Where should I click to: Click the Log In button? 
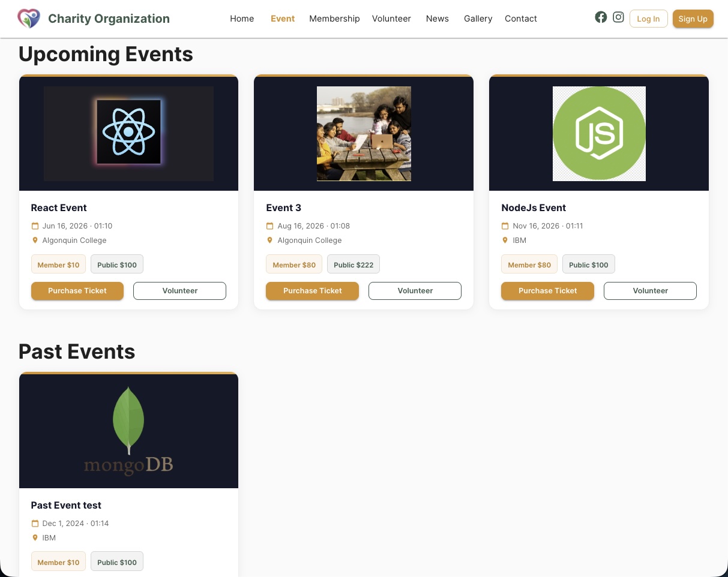[648, 19]
